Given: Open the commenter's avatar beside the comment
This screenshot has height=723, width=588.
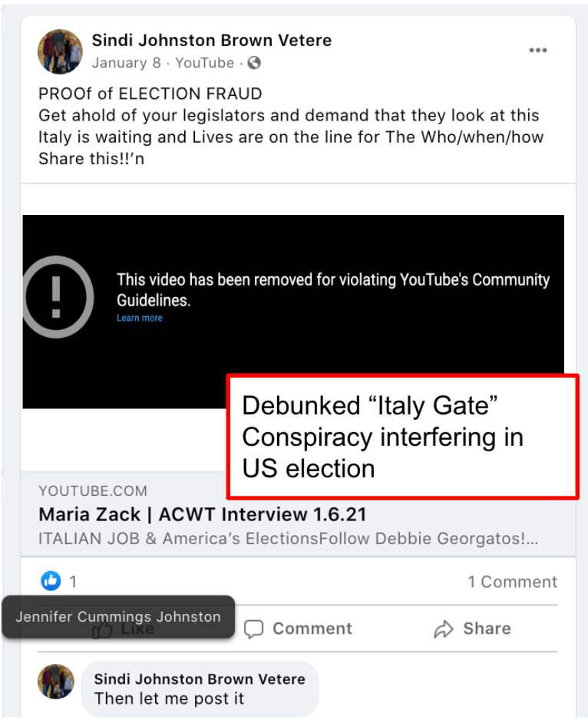Looking at the screenshot, I should pos(56,682).
